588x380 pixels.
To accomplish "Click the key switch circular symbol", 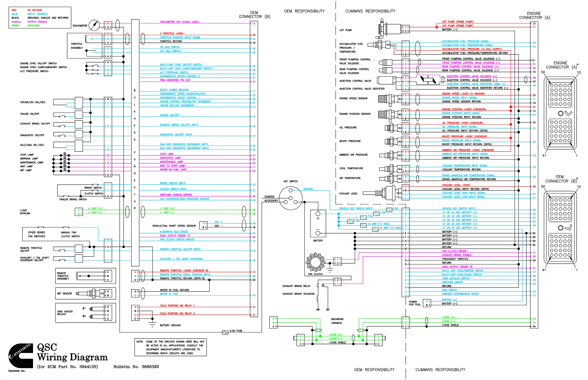I will (290, 198).
